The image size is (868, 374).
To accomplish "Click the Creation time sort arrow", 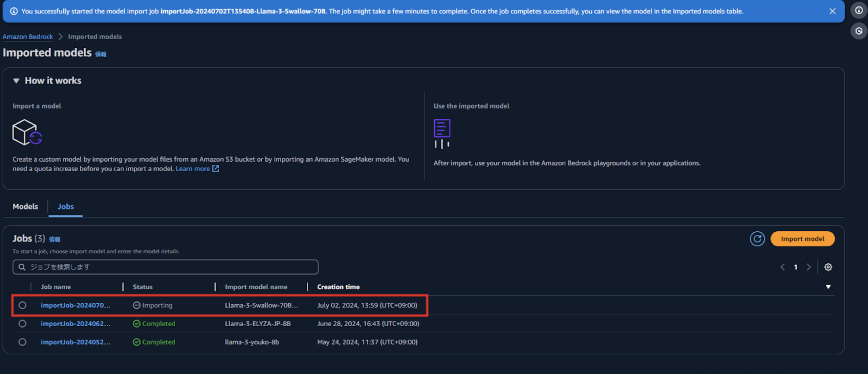I will click(828, 287).
